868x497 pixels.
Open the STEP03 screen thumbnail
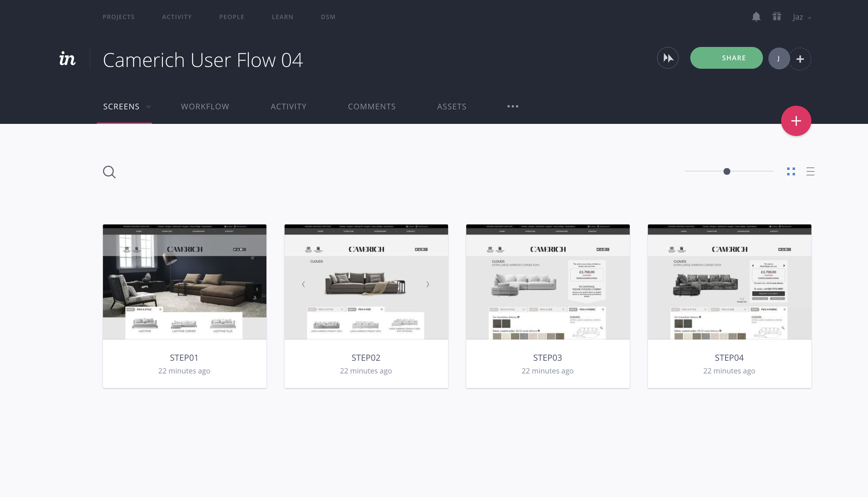pyautogui.click(x=548, y=282)
